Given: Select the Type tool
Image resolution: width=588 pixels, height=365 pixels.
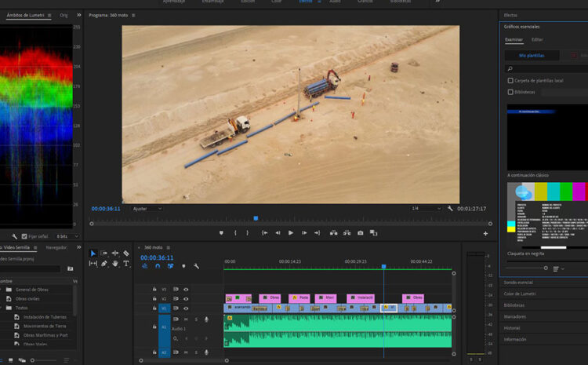Looking at the screenshot, I should pos(126,264).
